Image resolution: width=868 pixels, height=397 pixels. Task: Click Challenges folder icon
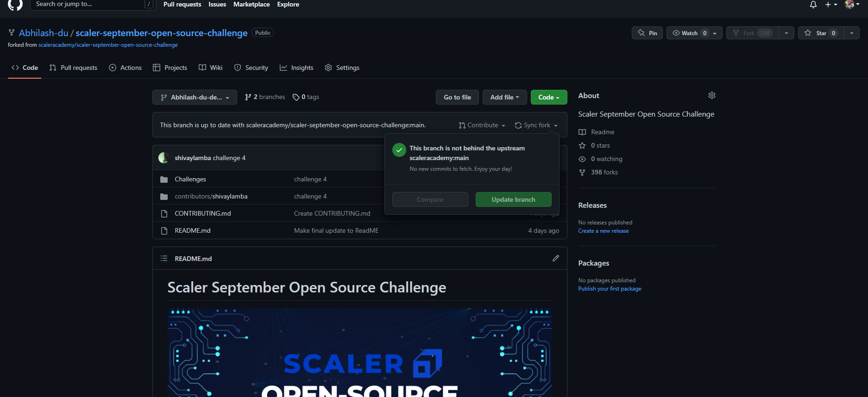164,180
